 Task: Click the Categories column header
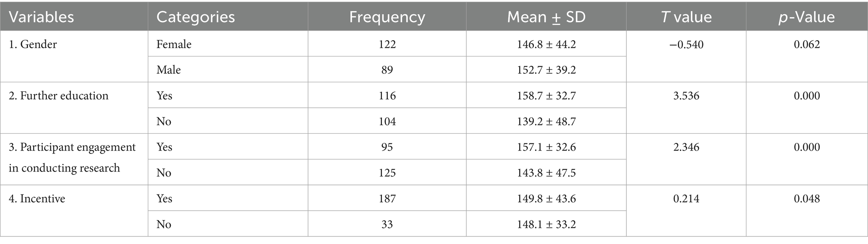[195, 17]
